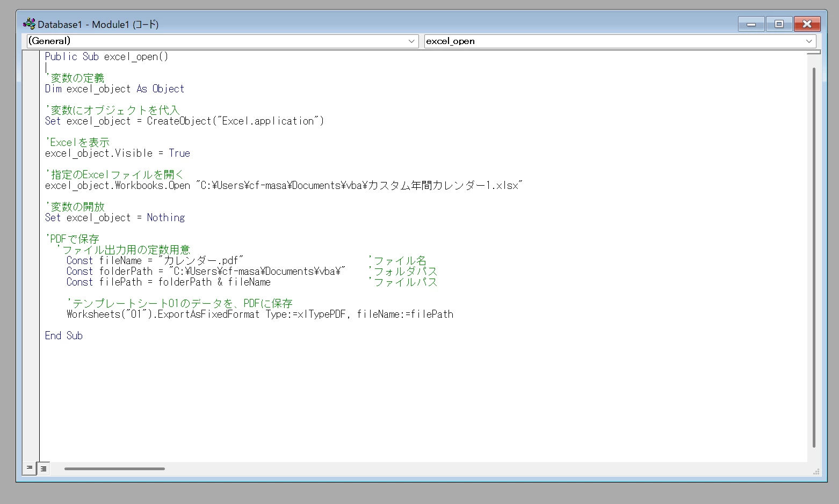Click the comment 'テンプレートシート01のデータを、PDFに保存'
The height and width of the screenshot is (504, 839).
coord(179,304)
